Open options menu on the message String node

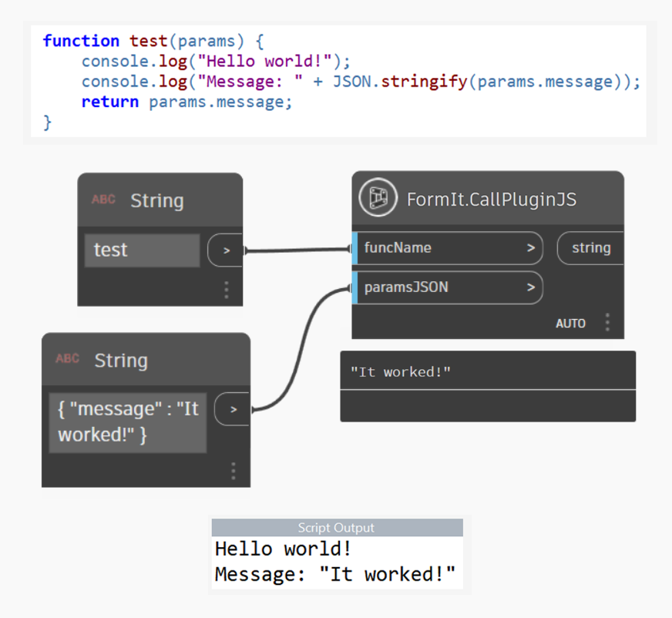click(x=234, y=471)
